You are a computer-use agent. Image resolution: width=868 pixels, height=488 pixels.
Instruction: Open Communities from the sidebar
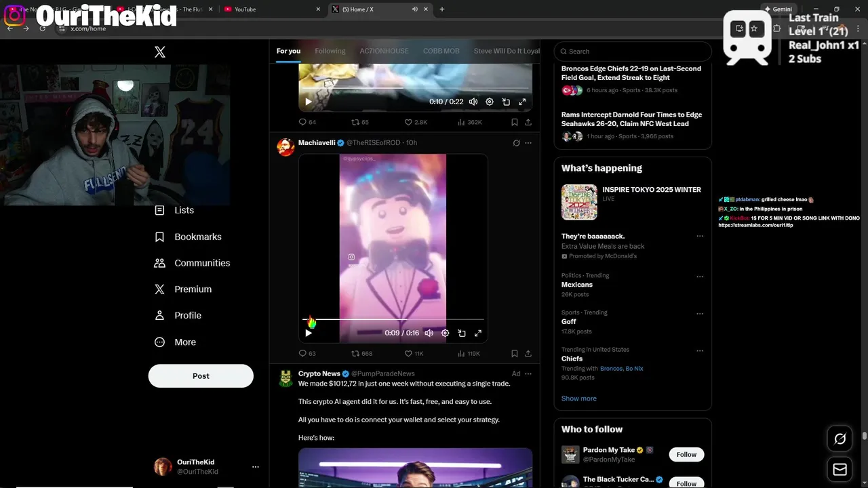pos(192,263)
